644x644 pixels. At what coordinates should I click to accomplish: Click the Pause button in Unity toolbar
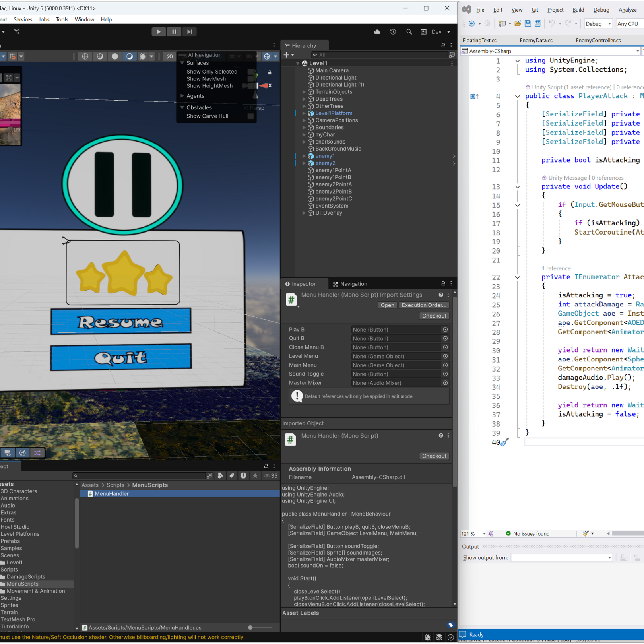174,32
